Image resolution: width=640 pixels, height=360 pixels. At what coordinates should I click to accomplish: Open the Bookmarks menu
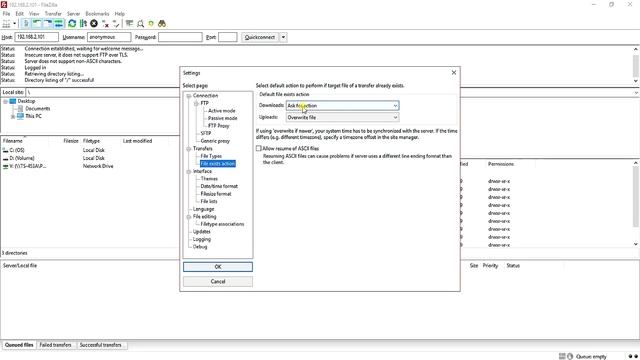point(97,13)
